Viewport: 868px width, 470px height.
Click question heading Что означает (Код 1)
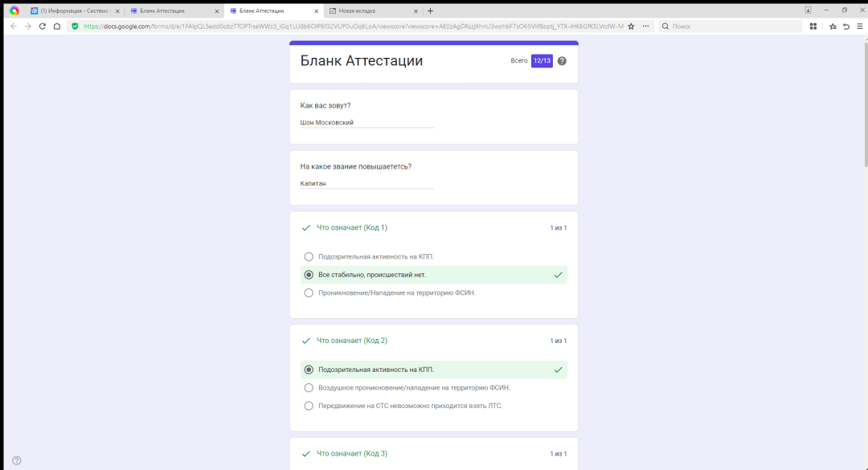tap(352, 227)
